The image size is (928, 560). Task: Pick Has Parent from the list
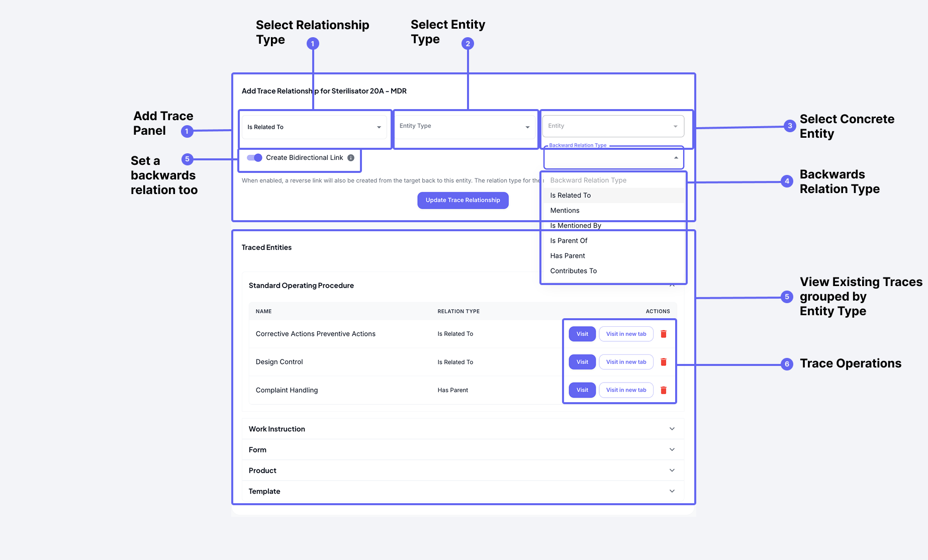coord(568,256)
